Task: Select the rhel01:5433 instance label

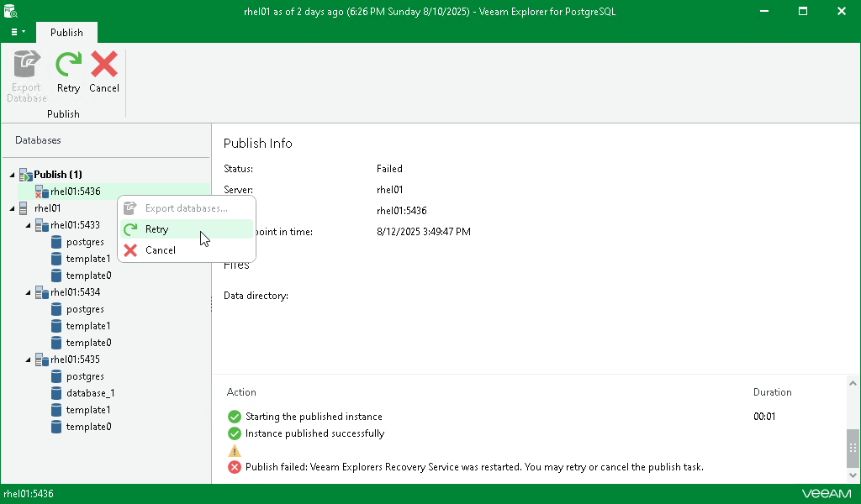Action: click(x=75, y=225)
